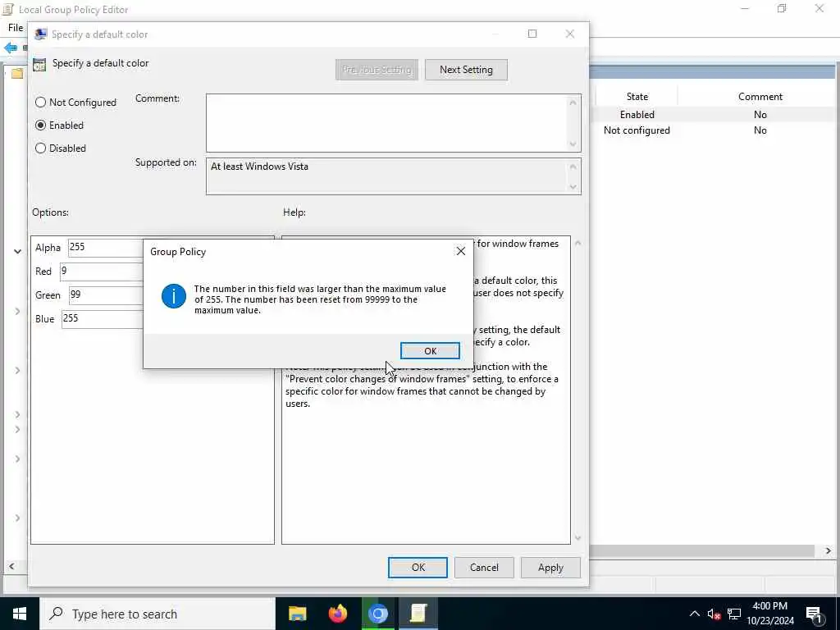Click the Local Group Policy Editor app icon

point(8,9)
